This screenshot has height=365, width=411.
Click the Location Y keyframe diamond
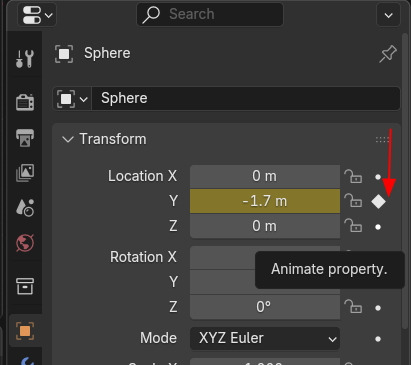378,202
